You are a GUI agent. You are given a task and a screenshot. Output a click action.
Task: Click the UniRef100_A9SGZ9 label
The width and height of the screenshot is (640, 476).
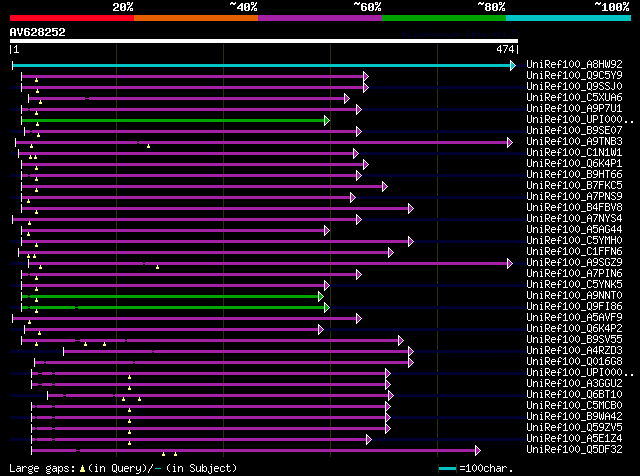(x=574, y=263)
